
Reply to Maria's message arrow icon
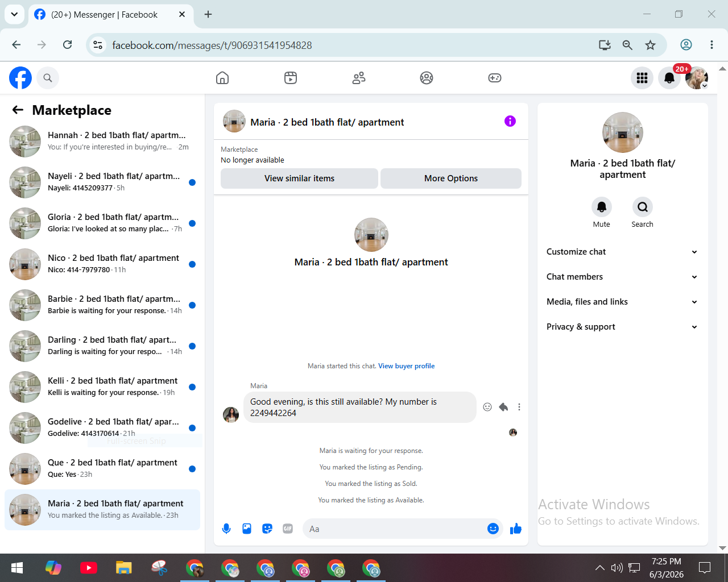pyautogui.click(x=503, y=407)
